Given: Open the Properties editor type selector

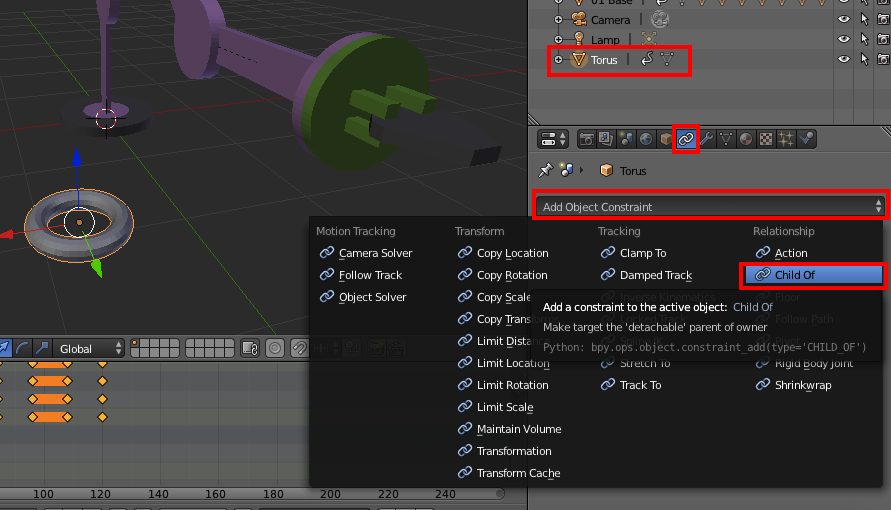Looking at the screenshot, I should coord(553,139).
